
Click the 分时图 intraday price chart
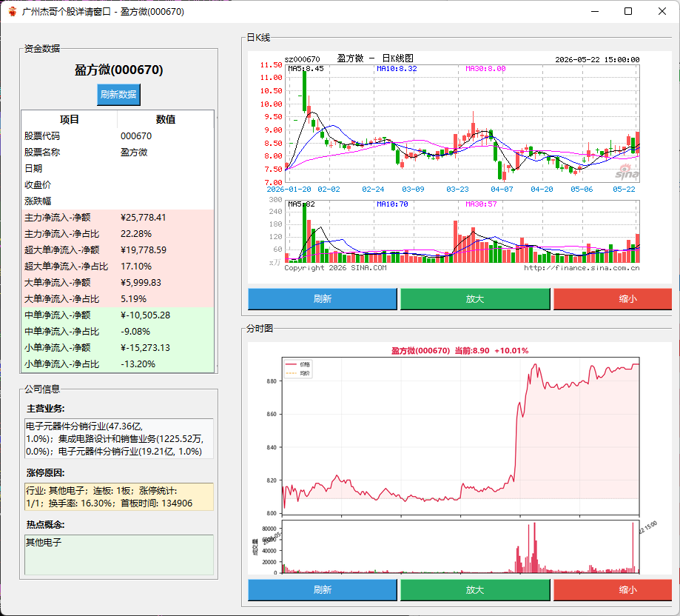[459, 458]
